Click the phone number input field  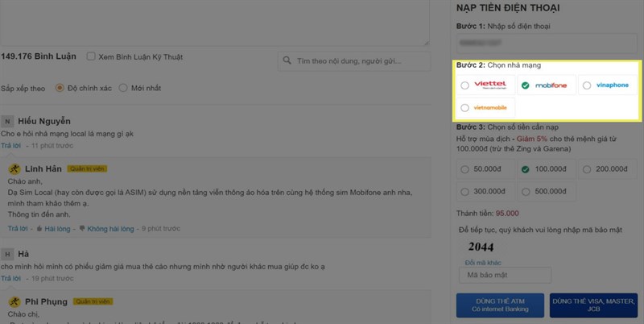(547, 43)
